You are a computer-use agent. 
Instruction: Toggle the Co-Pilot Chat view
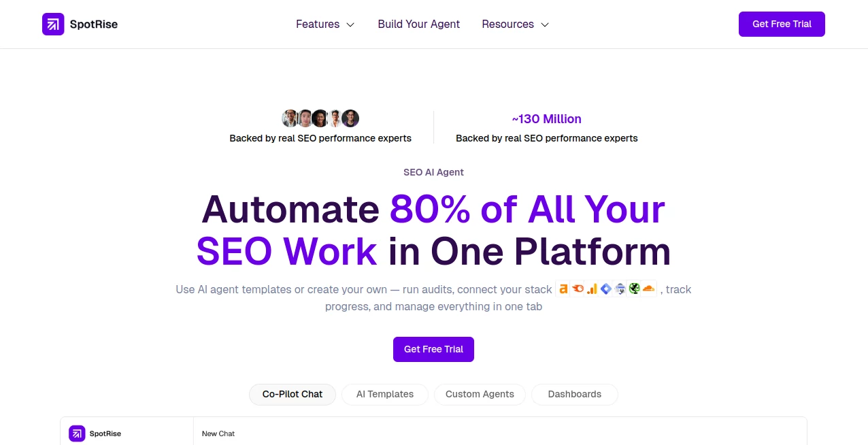click(x=293, y=394)
